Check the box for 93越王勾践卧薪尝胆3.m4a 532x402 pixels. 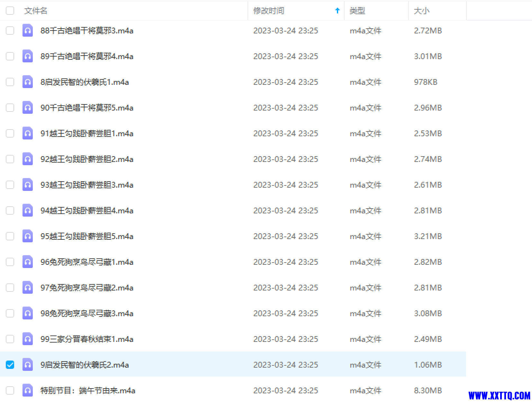pos(10,185)
